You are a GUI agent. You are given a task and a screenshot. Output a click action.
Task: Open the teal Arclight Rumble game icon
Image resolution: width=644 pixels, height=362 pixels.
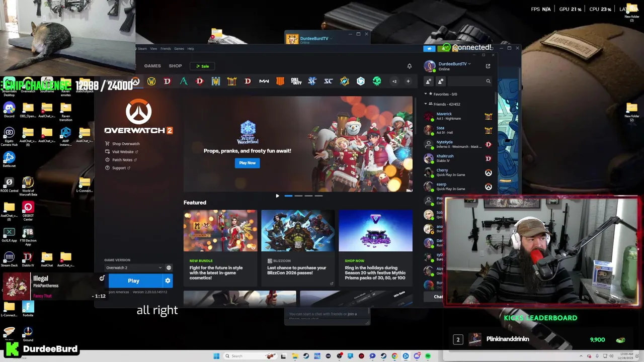184,81
